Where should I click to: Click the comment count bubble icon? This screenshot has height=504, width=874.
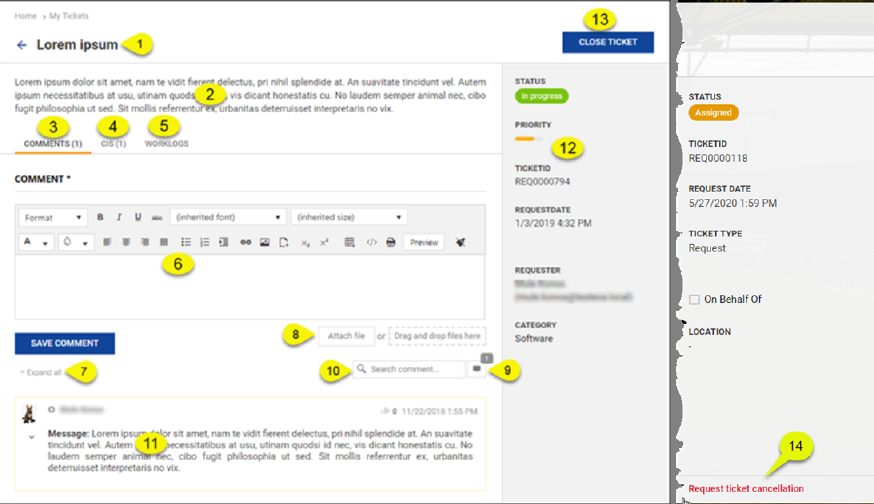[x=476, y=369]
